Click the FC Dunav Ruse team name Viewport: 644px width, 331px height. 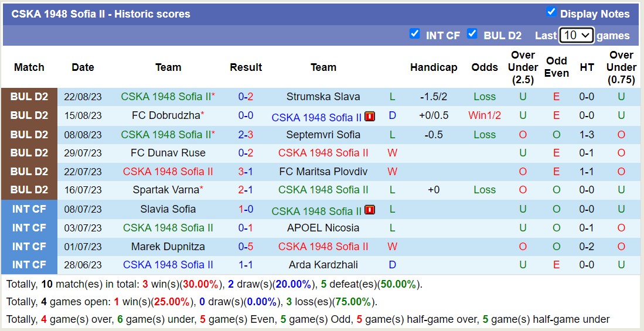tap(168, 153)
